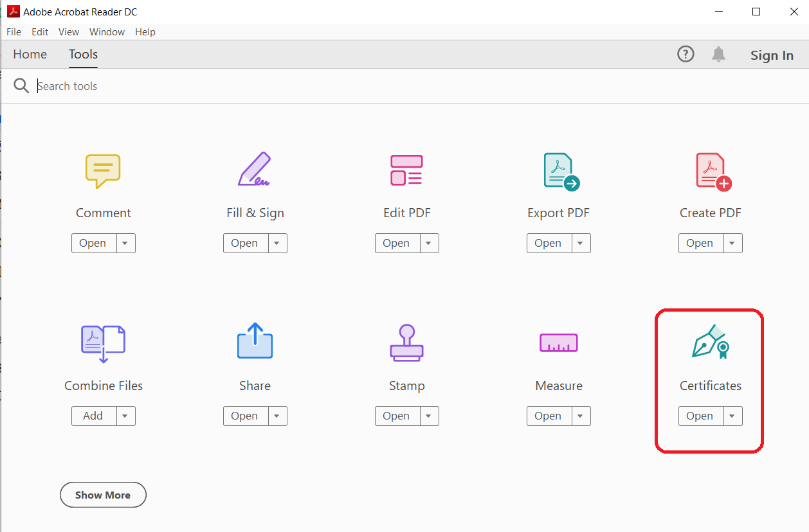Expand the Stamp dropdown arrow
Image resolution: width=809 pixels, height=532 pixels.
click(x=429, y=416)
